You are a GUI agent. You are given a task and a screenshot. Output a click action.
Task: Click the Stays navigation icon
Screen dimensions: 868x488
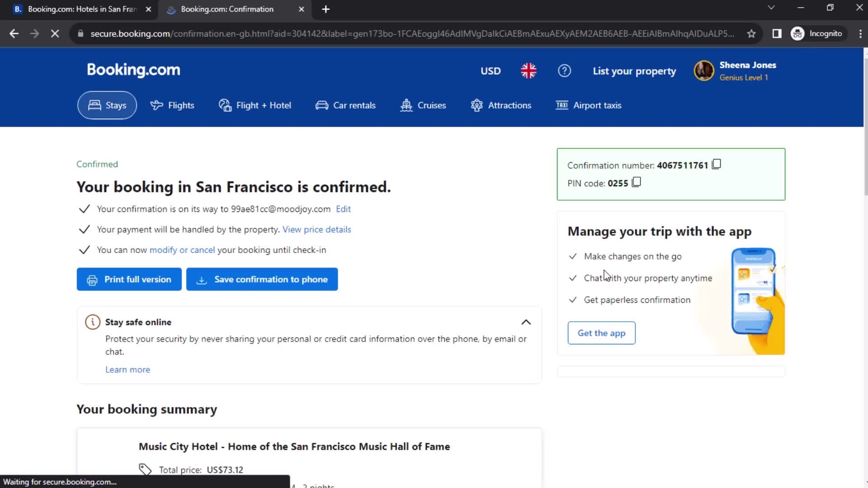tap(94, 105)
